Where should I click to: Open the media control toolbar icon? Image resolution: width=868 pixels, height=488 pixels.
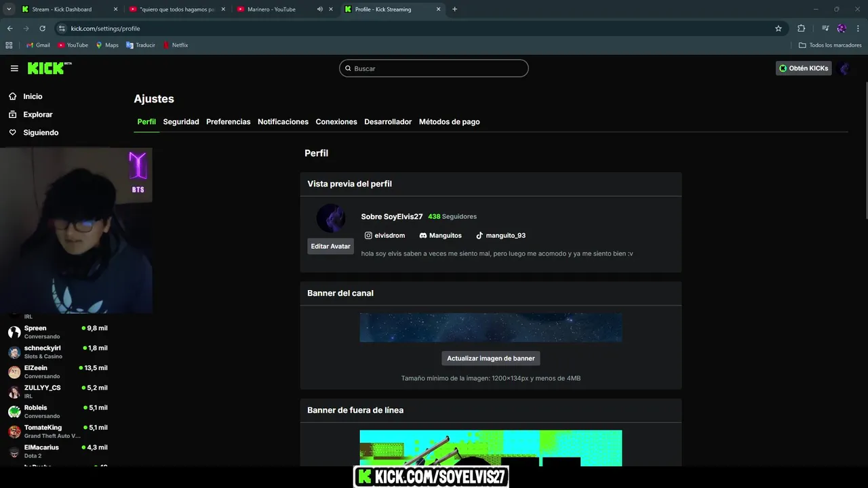[825, 28]
